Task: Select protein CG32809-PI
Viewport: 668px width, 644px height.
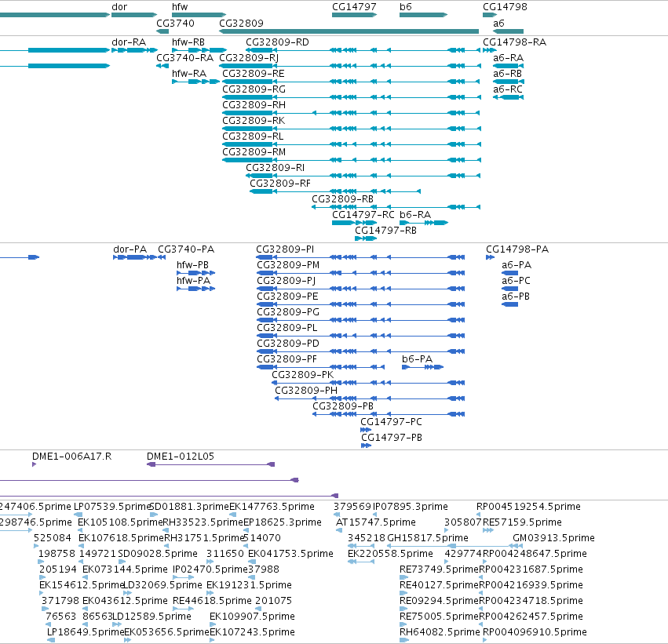Action: pos(285,249)
